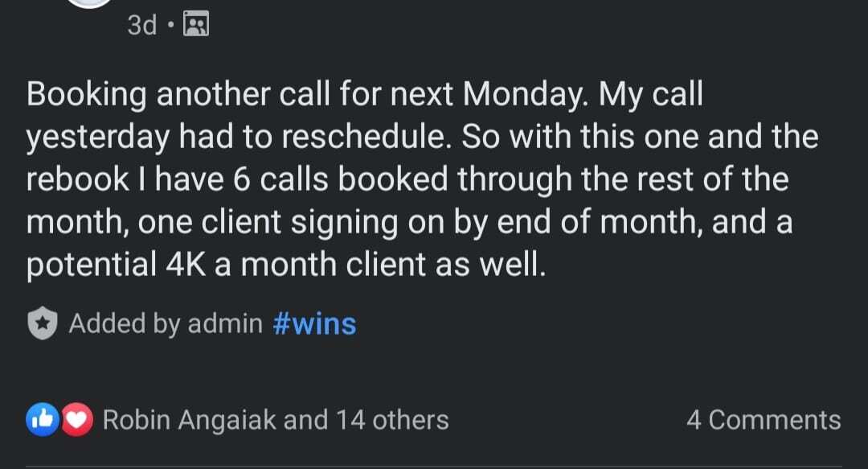Viewport: 868px width, 469px height.
Task: Click the word admin in the badge label
Action: coord(225,323)
